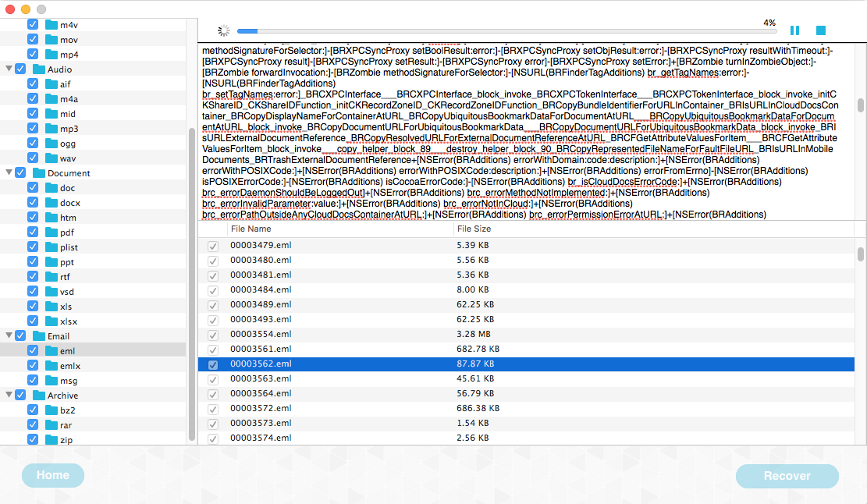Image resolution: width=867 pixels, height=504 pixels.
Task: Collapse the Archive category tree
Action: tap(9, 395)
